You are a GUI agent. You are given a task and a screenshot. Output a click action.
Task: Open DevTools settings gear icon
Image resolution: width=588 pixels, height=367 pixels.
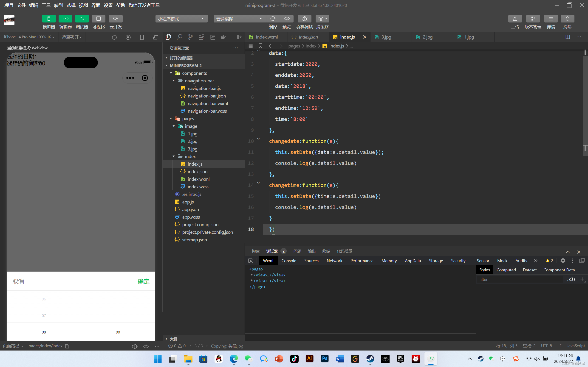coord(563,260)
